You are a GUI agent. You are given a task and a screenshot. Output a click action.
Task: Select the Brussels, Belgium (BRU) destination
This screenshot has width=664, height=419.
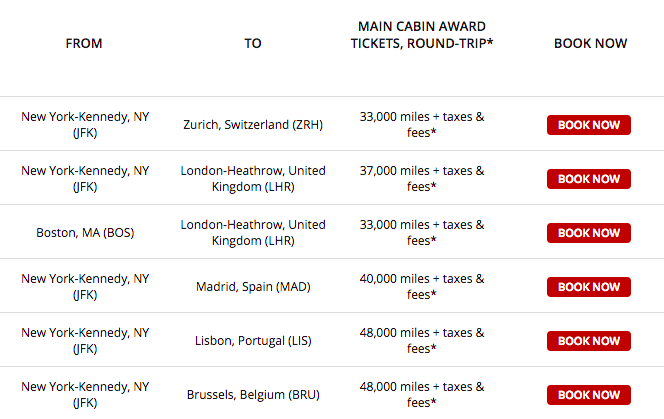click(x=253, y=395)
